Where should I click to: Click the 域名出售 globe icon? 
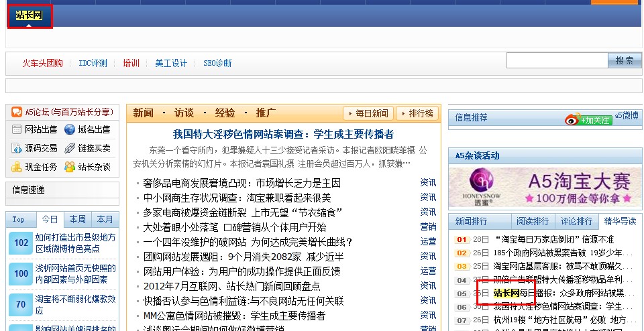pyautogui.click(x=70, y=130)
